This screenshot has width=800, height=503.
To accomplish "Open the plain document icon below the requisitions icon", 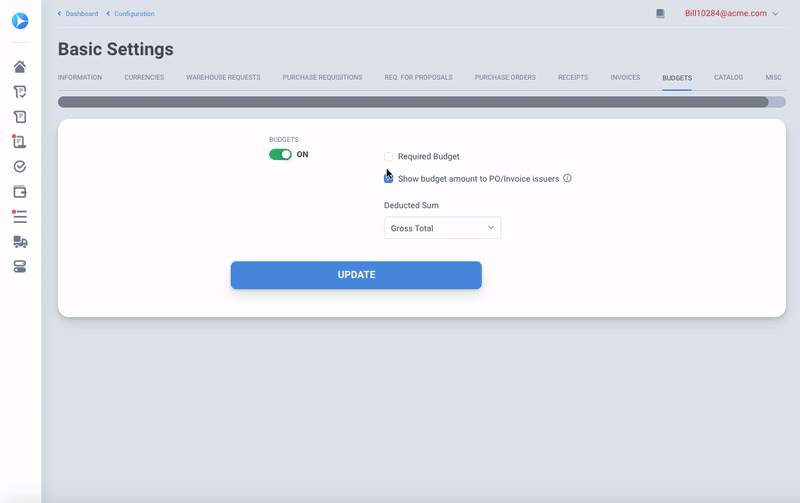I will click(x=20, y=117).
